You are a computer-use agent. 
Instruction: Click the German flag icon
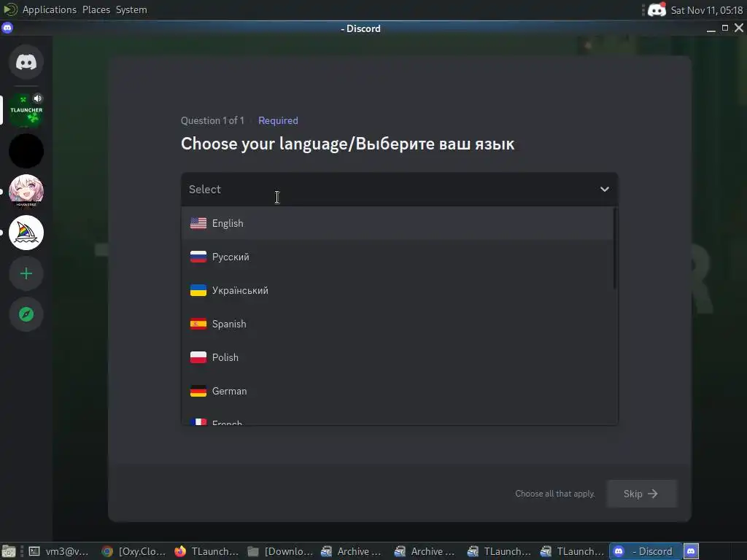click(198, 391)
